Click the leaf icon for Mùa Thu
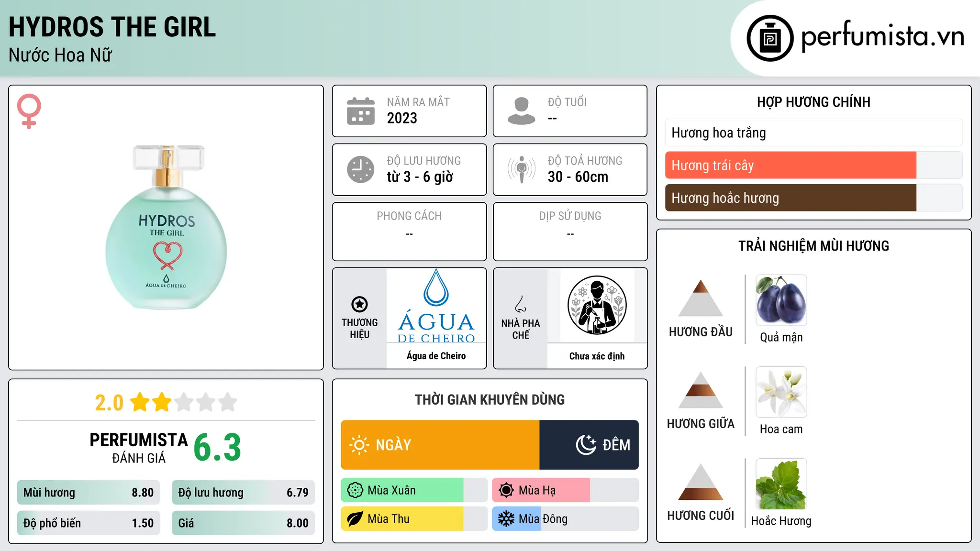 click(x=355, y=519)
